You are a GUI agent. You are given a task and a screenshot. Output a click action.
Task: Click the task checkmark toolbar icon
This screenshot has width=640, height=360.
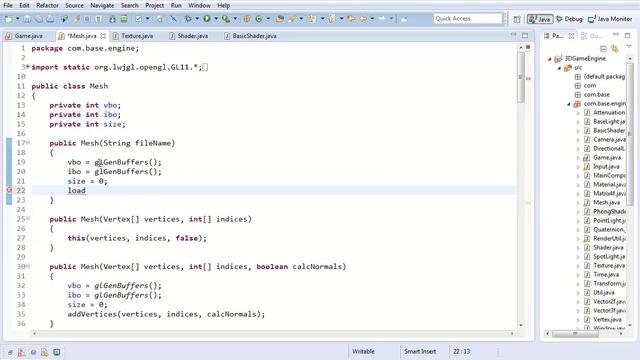[138, 19]
